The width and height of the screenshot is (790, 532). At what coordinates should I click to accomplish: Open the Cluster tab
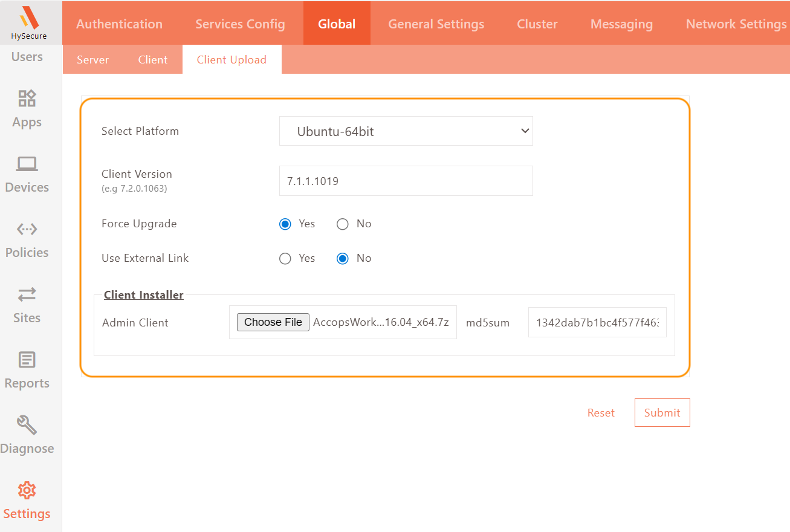tap(537, 24)
